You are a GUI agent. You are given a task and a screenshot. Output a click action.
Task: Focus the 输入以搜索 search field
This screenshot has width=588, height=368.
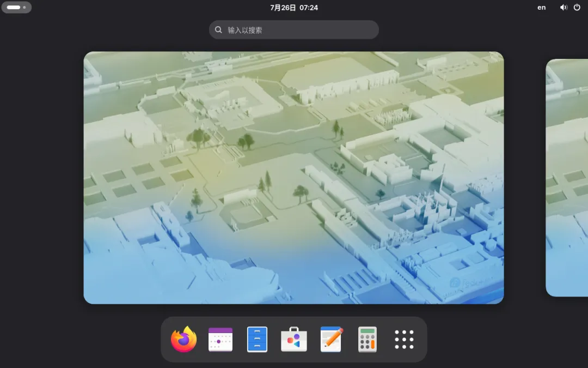click(293, 29)
